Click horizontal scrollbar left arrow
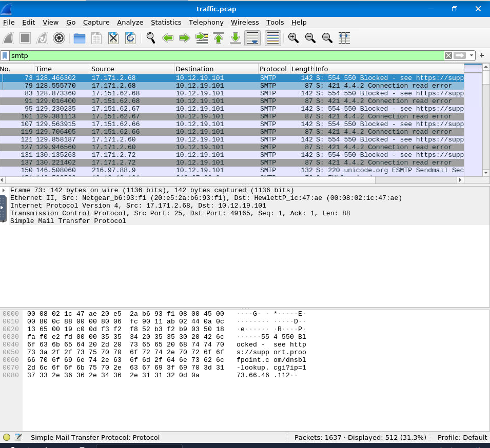This screenshot has width=490, height=448. pyautogui.click(x=2, y=180)
